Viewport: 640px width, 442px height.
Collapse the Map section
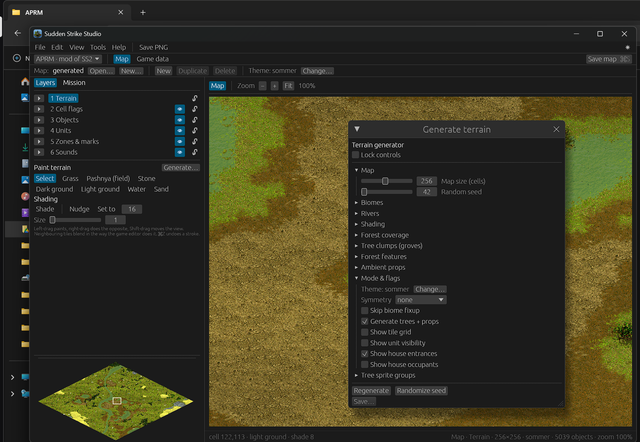click(356, 170)
